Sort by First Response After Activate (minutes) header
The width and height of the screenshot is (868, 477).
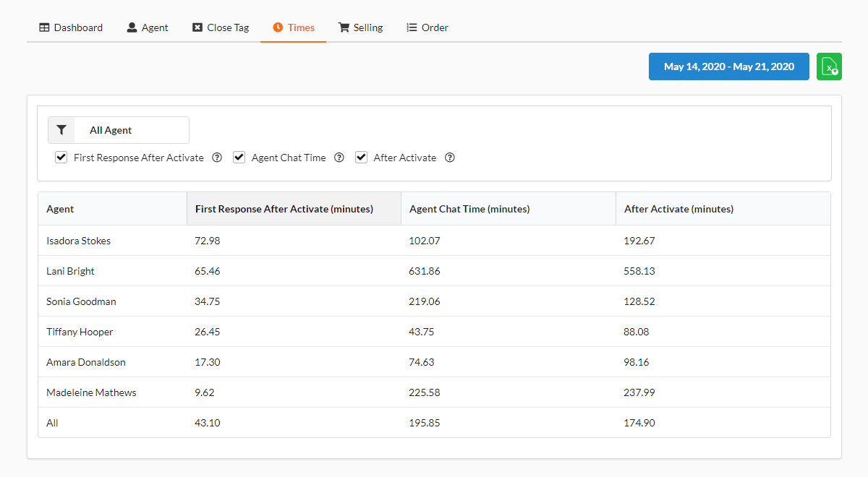[x=294, y=209]
